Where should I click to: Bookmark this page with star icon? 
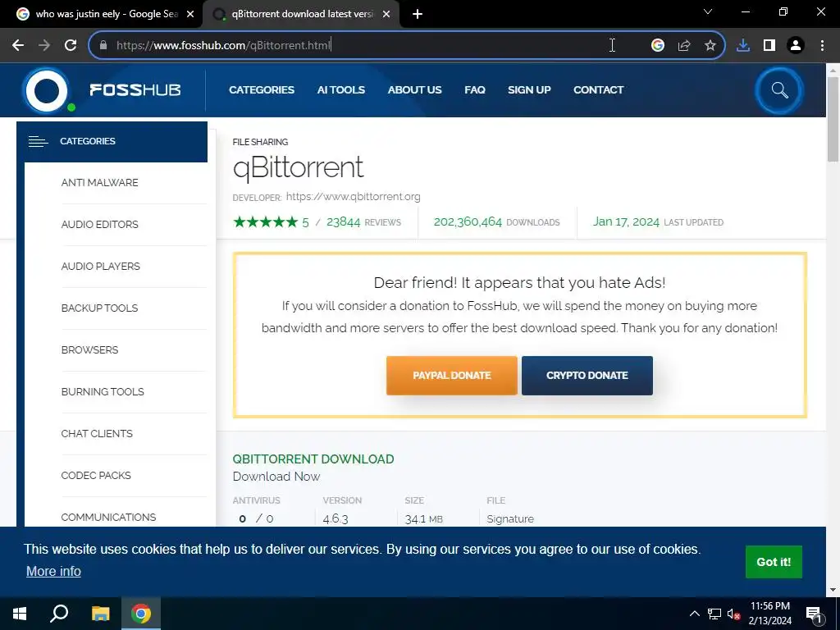coord(710,46)
